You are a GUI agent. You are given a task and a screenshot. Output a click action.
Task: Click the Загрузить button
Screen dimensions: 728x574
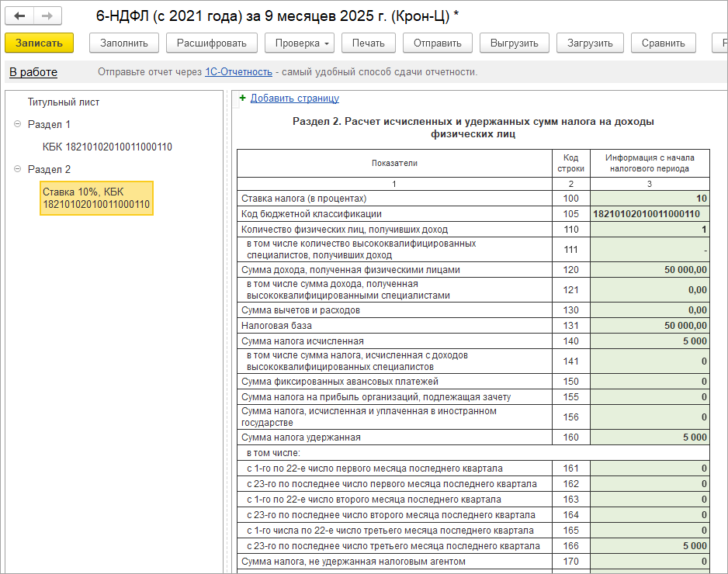[x=589, y=43]
